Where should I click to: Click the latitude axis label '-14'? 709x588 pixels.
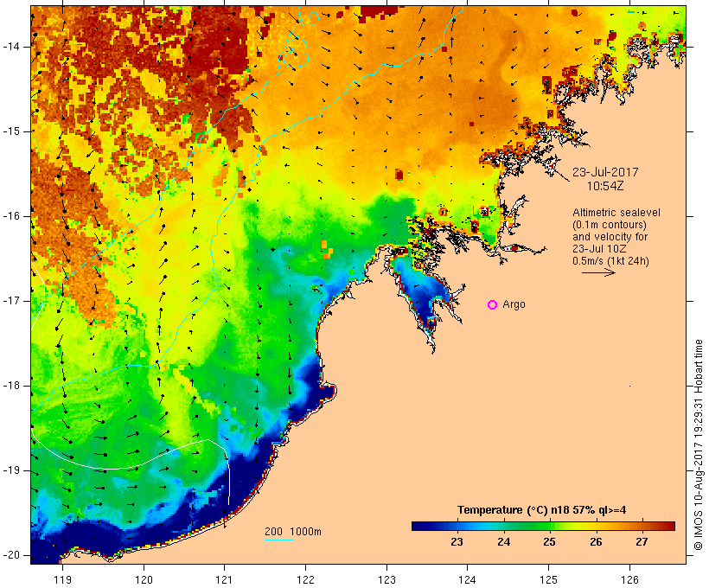coord(11,47)
